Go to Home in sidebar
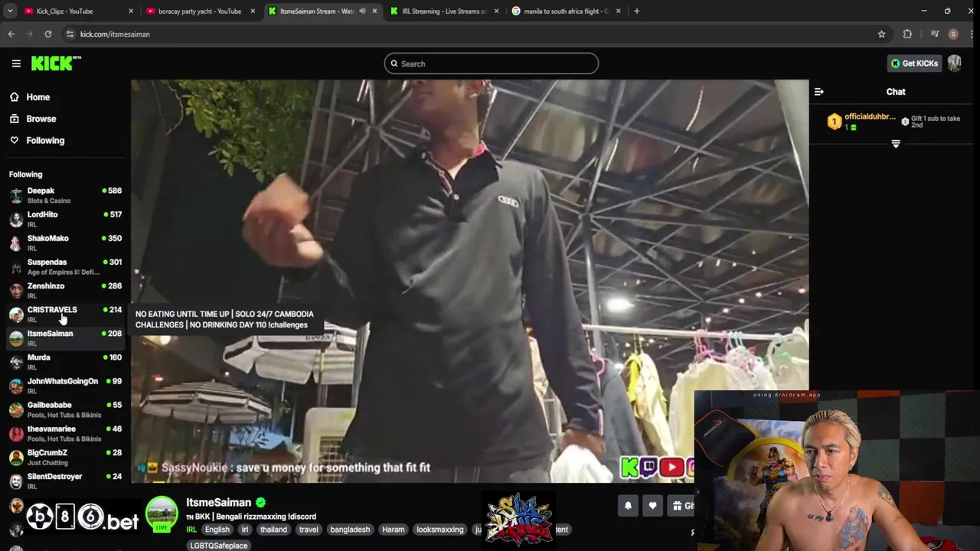This screenshot has width=980, height=551. (38, 97)
